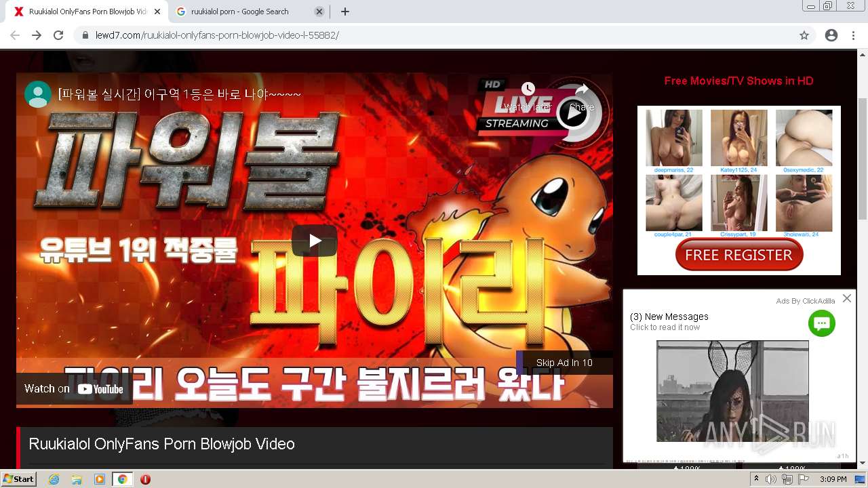
Task: Open the Chrome three-dot menu
Action: [x=853, y=35]
